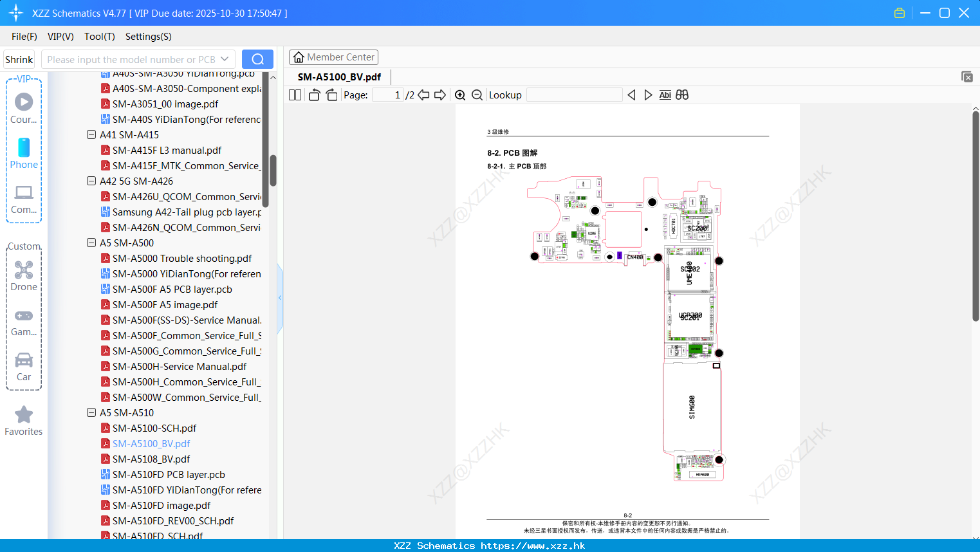Click PCB icon beside Samsung A42-Tail plug
The image size is (980, 552).
(x=106, y=212)
